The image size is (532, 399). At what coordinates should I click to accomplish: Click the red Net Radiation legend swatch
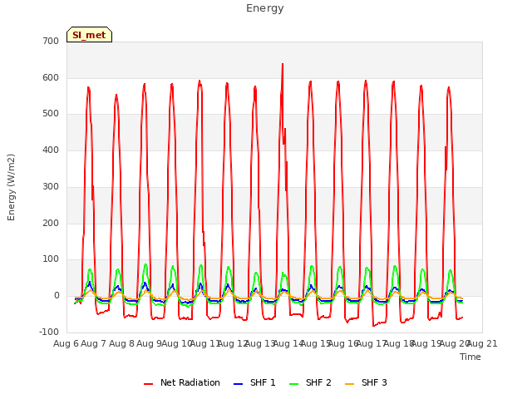point(148,384)
